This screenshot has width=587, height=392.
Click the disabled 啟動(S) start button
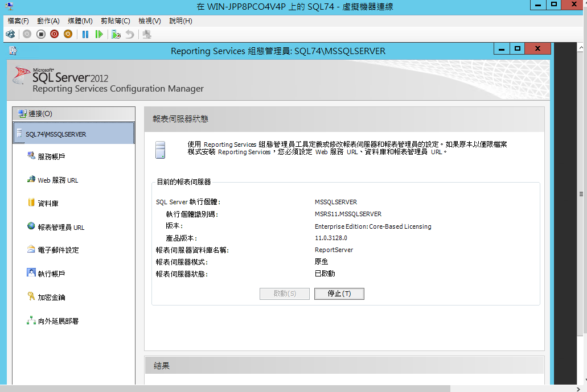(x=285, y=294)
